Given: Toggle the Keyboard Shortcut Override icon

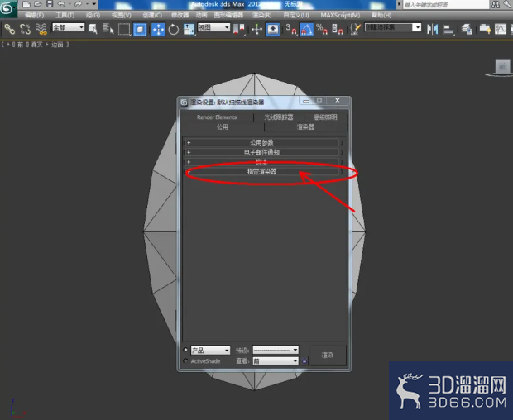Looking at the screenshot, I should [273, 30].
